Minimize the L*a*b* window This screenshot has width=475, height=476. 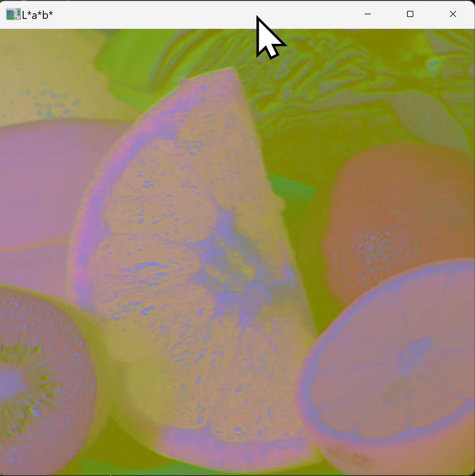tap(368, 14)
